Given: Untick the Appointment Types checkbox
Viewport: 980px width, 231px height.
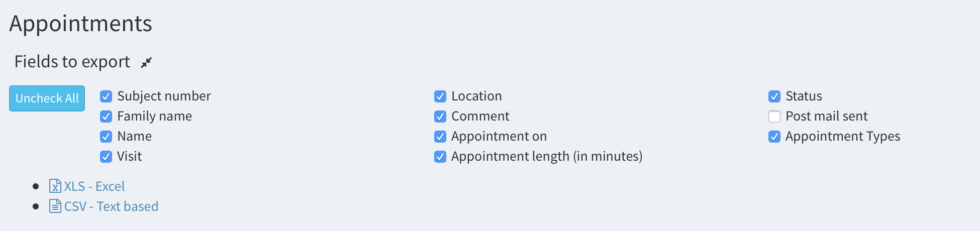Looking at the screenshot, I should click(774, 137).
